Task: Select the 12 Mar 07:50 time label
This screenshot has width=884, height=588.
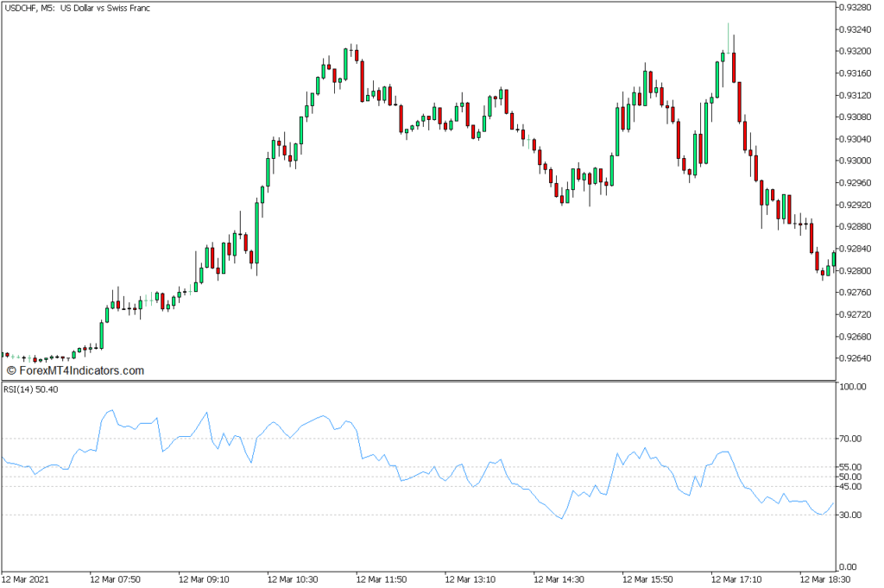Action: 117,579
